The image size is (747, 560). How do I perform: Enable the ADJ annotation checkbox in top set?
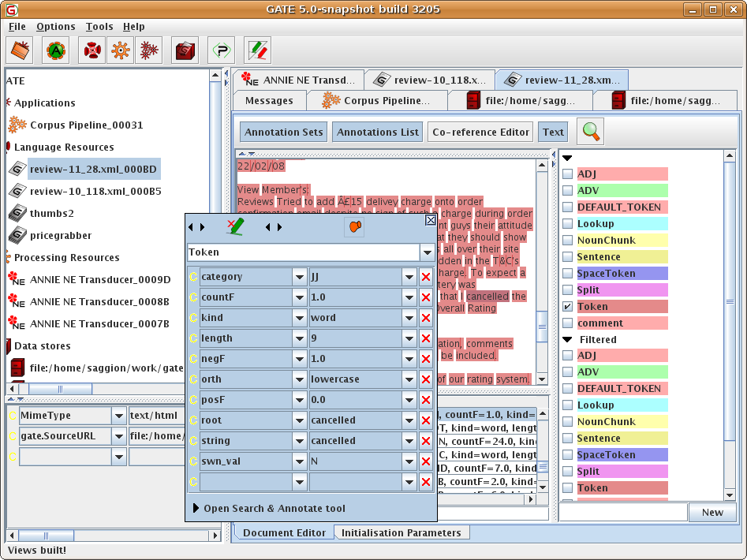click(x=567, y=174)
